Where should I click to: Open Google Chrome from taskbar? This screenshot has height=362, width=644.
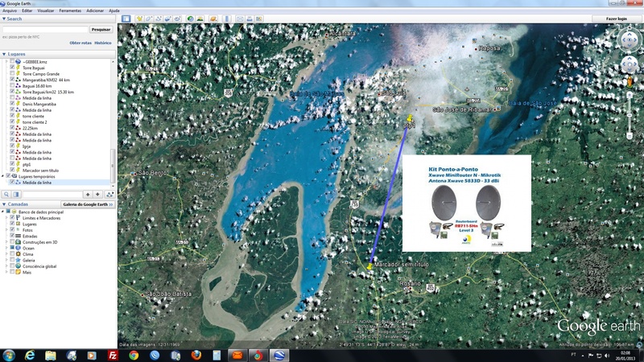point(134,356)
